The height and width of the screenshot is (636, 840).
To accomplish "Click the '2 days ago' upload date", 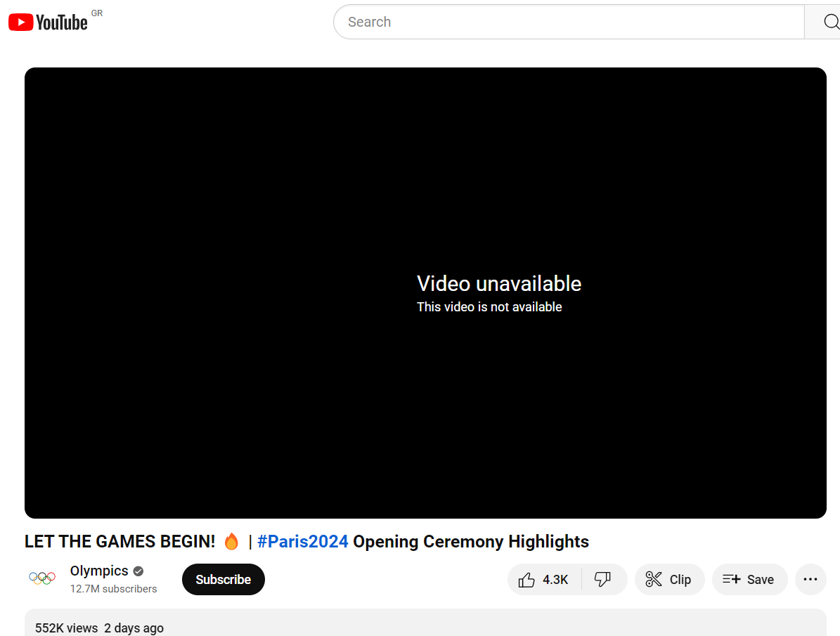I will (x=134, y=628).
